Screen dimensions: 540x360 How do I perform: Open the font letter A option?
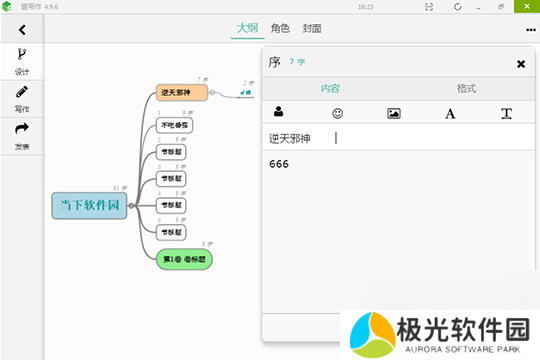(450, 113)
